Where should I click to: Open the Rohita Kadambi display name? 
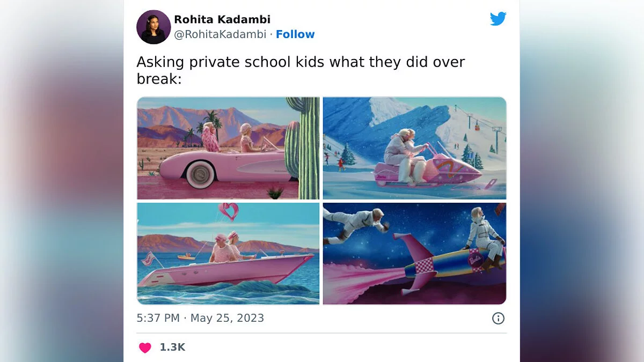(222, 20)
